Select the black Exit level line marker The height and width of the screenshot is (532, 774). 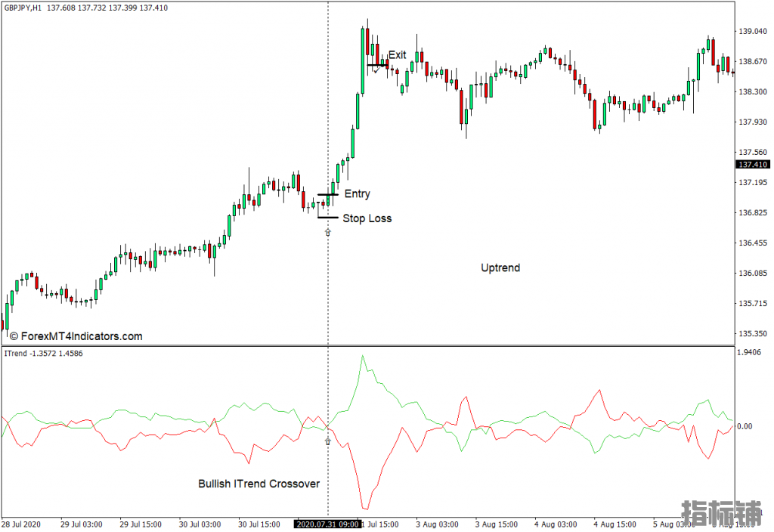(377, 65)
